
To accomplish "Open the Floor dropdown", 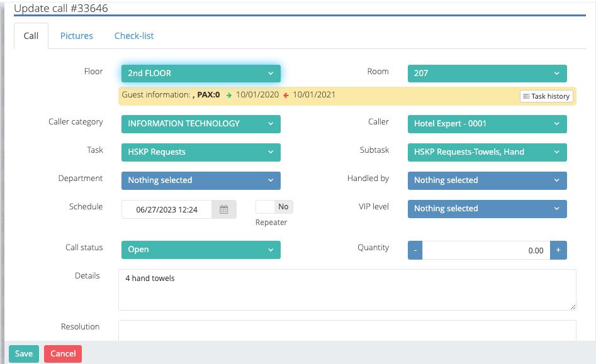I will [x=201, y=73].
